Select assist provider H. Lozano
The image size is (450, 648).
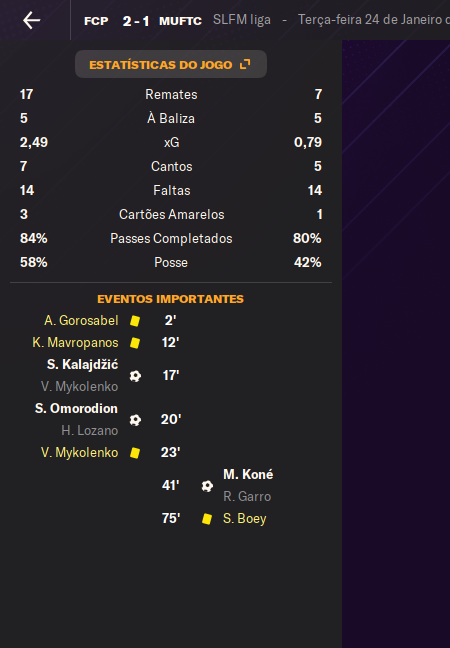[90, 431]
